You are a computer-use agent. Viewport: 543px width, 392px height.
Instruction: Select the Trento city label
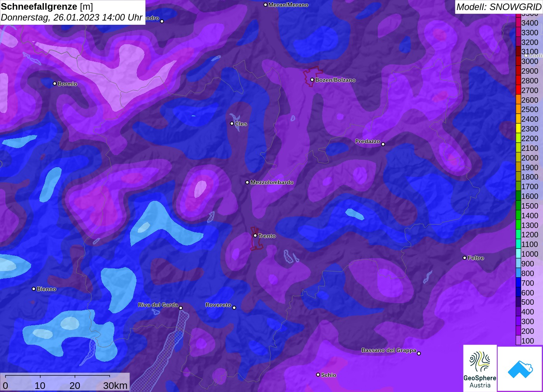267,236
